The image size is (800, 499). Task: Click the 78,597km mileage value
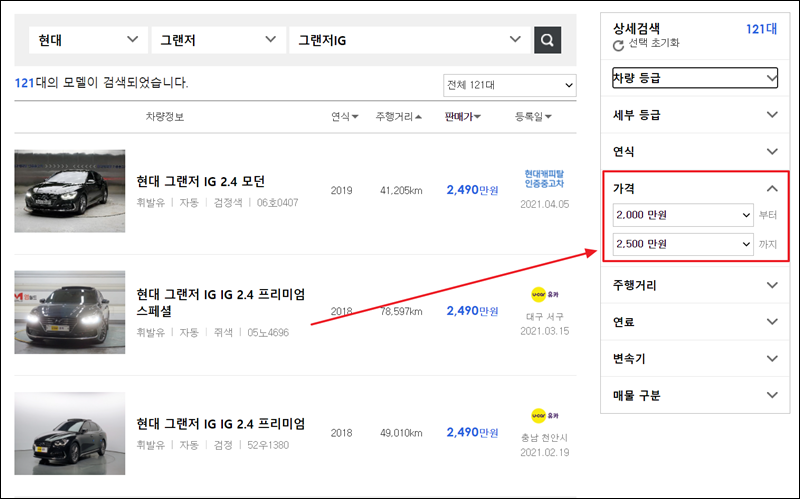click(401, 312)
